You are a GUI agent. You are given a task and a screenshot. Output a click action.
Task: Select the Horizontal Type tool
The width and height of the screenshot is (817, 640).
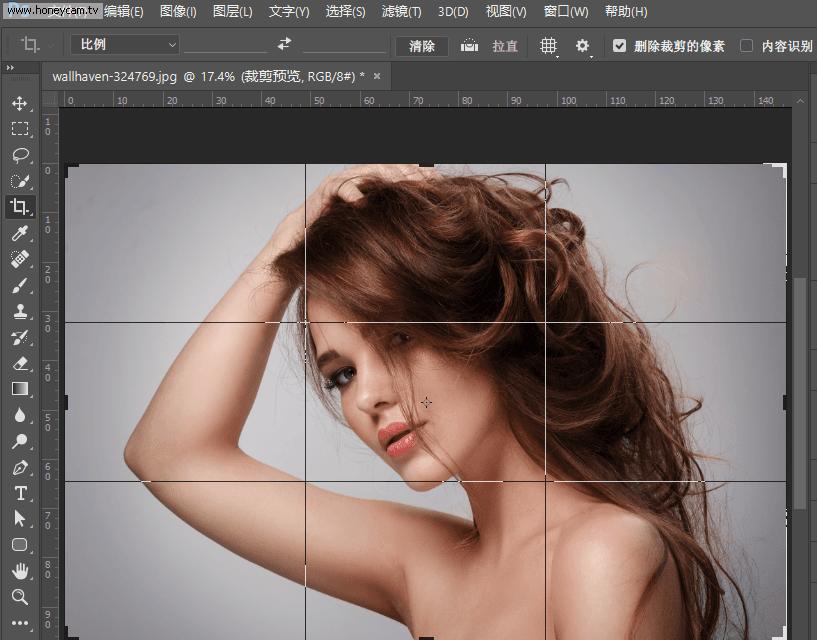19,493
